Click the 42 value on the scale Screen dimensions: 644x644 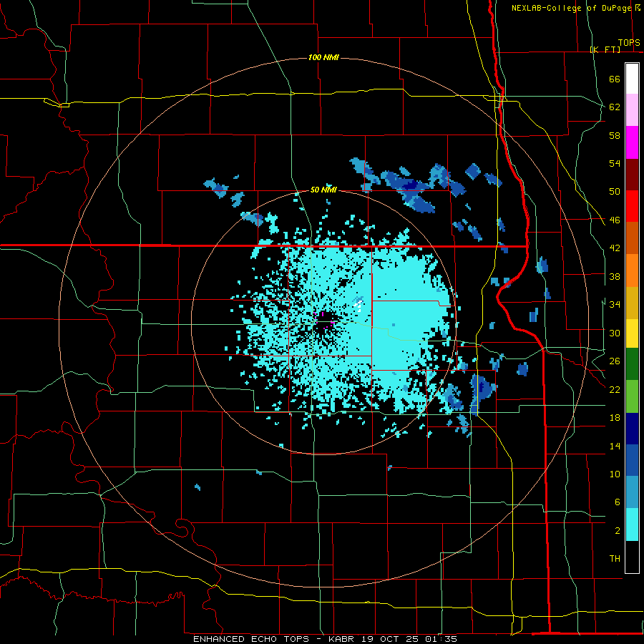(x=615, y=248)
